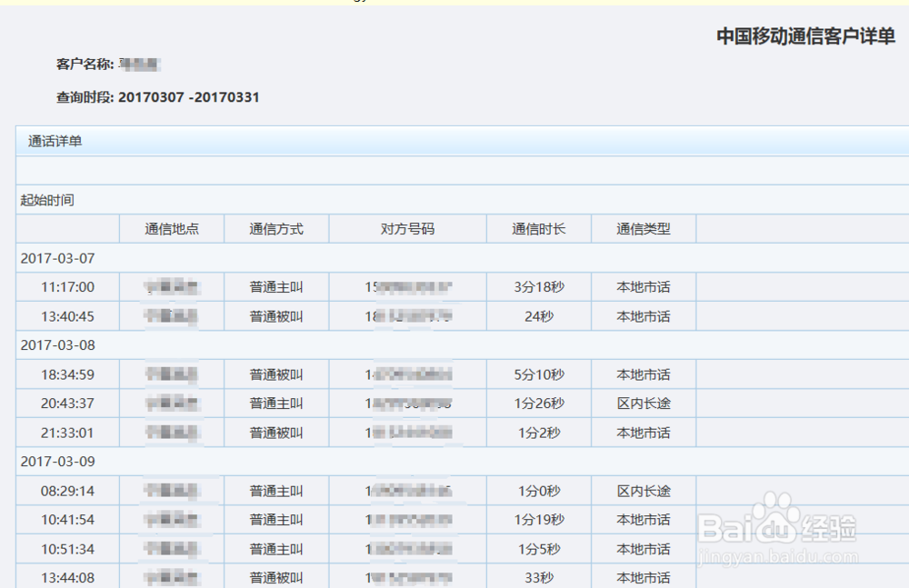Image resolution: width=909 pixels, height=588 pixels.
Task: Click the 1分0秒 duration cell
Action: tap(538, 491)
